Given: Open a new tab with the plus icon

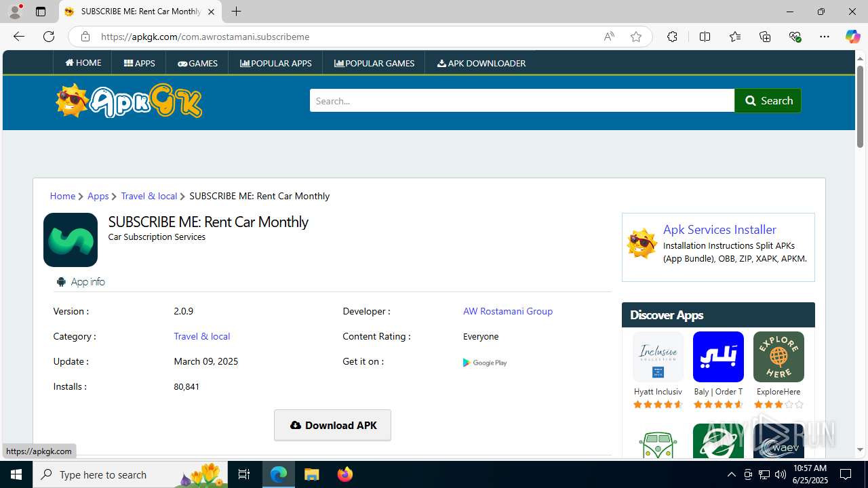Looking at the screenshot, I should pos(236,12).
